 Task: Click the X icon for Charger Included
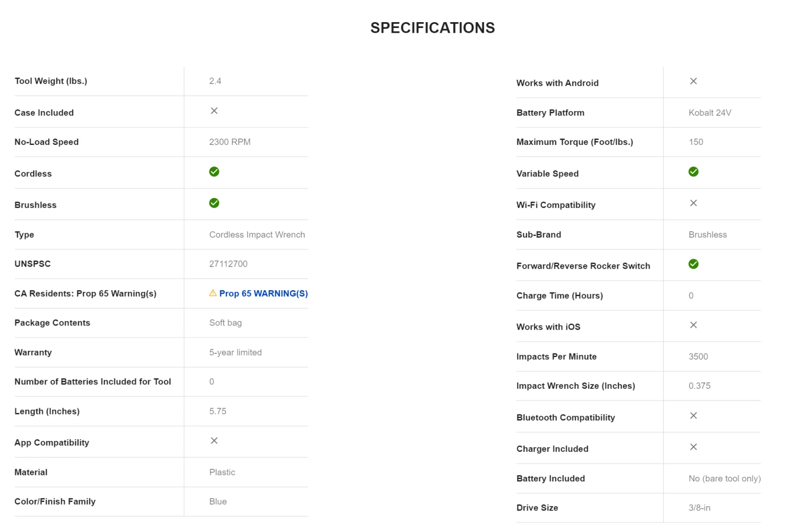pyautogui.click(x=693, y=447)
